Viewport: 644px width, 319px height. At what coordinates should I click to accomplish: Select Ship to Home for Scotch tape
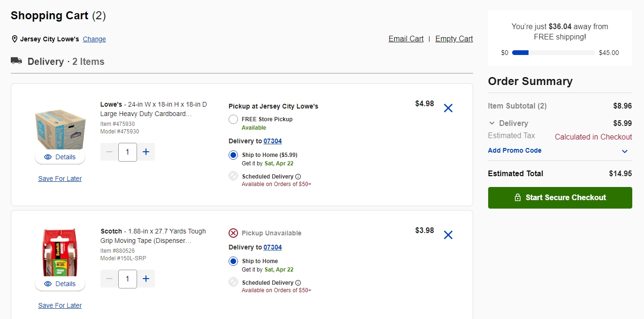pos(233,261)
